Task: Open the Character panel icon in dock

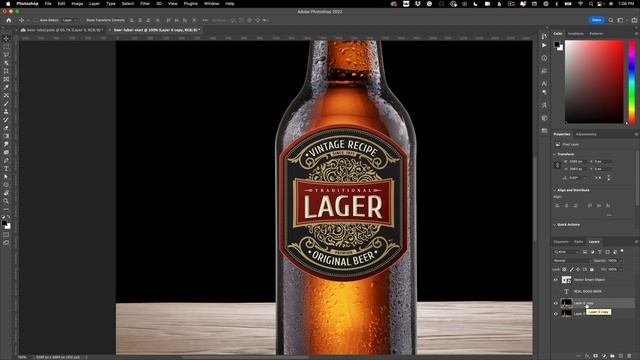Action: 544,83
